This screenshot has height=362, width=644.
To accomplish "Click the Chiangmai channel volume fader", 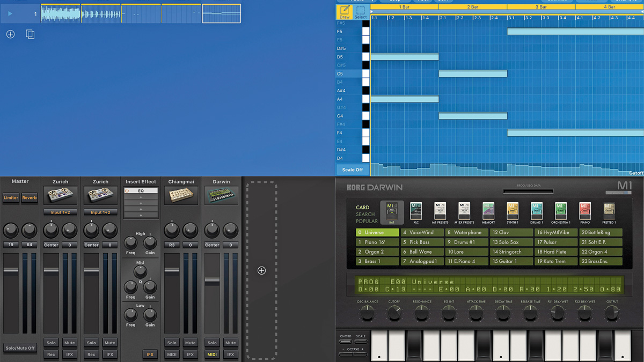I will tap(172, 270).
